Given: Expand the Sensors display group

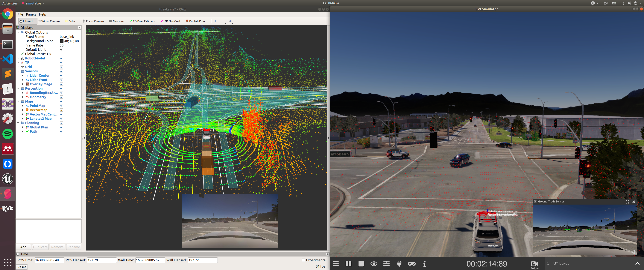Looking at the screenshot, I should (x=18, y=71).
